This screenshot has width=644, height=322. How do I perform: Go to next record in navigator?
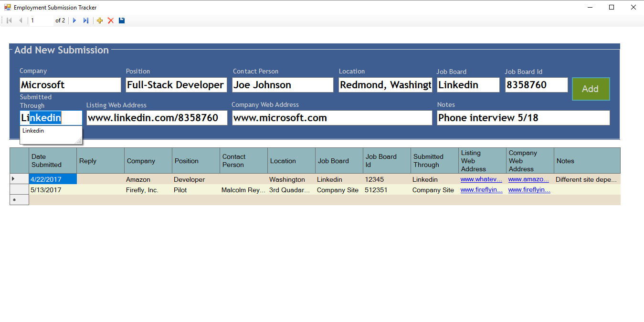pos(74,21)
